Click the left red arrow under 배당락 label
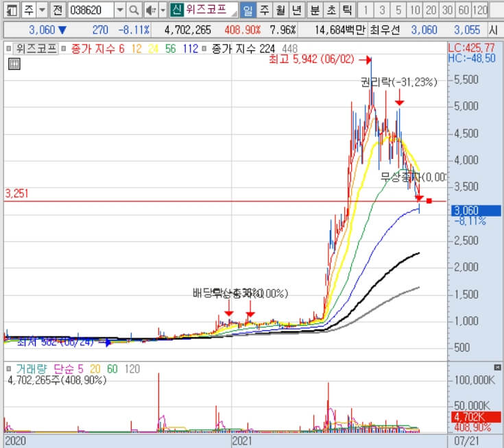The width and height of the screenshot is (504, 448). [229, 308]
